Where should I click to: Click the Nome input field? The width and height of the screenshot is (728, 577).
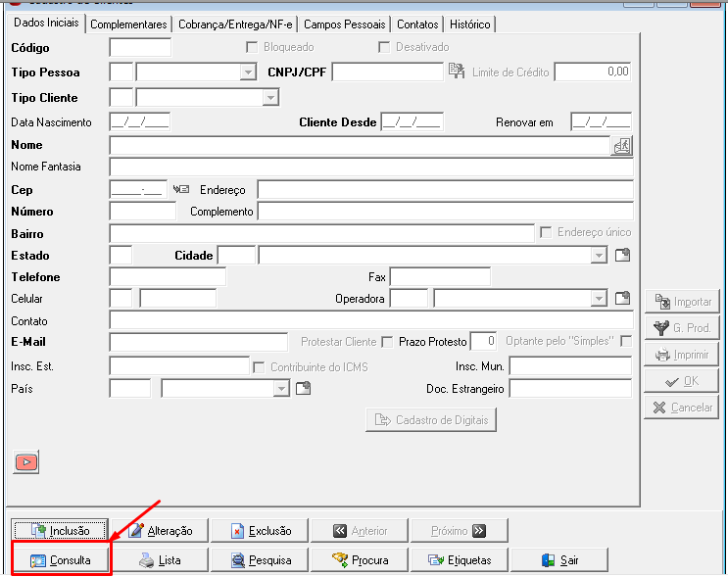point(360,146)
